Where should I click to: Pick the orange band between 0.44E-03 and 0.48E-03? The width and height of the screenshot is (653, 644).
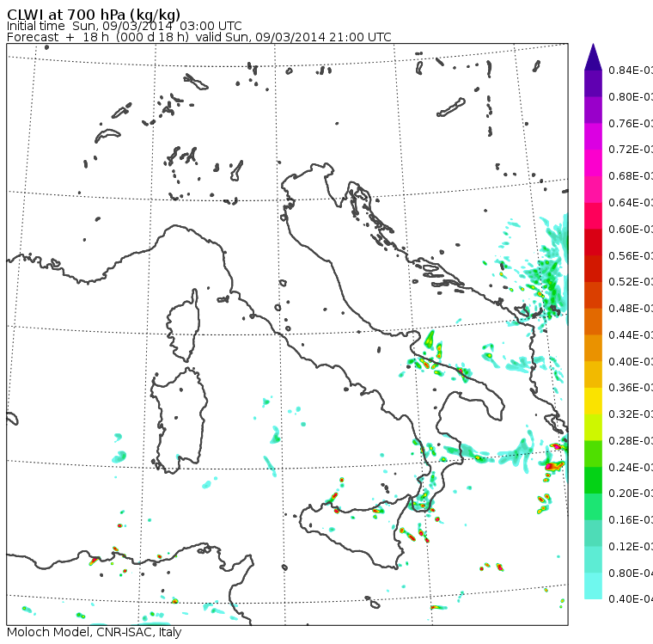click(x=593, y=322)
